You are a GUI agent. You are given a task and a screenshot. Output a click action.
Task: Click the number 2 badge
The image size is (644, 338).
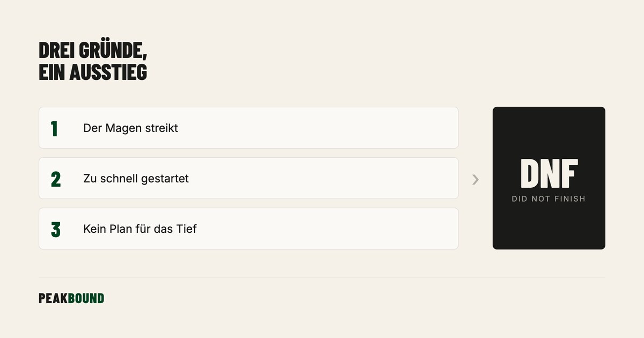(56, 179)
